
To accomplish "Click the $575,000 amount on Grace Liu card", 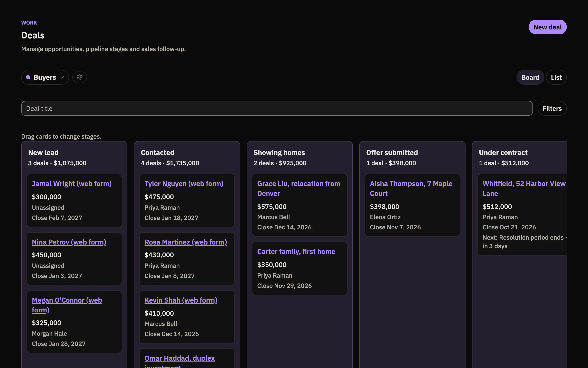I will tap(272, 206).
